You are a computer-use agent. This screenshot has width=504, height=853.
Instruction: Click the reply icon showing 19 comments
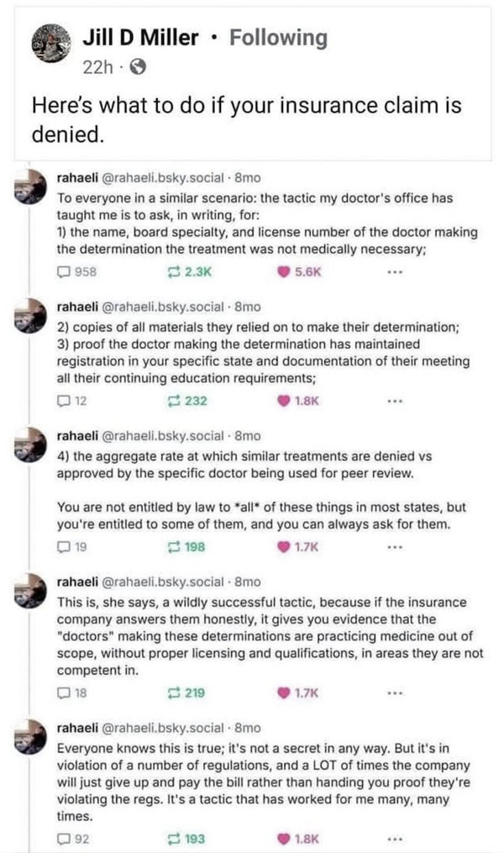[x=64, y=547]
